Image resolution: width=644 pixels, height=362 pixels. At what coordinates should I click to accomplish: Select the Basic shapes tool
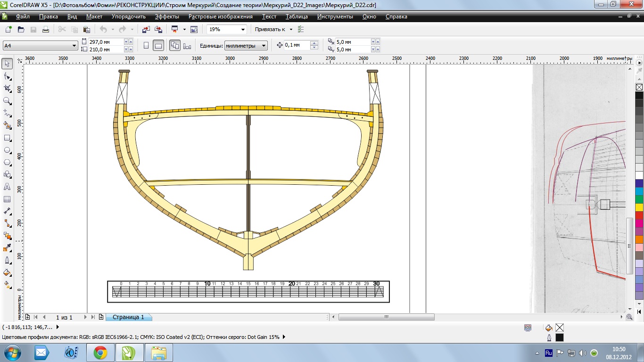click(x=7, y=174)
